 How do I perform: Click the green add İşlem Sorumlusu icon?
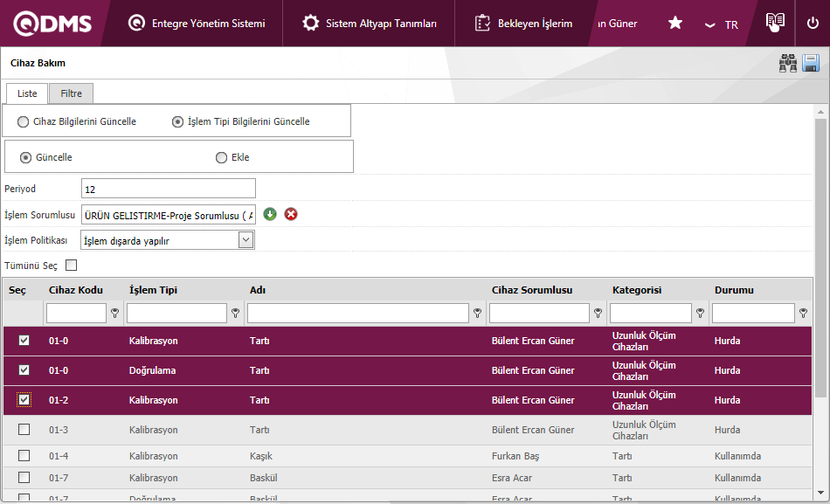click(270, 214)
